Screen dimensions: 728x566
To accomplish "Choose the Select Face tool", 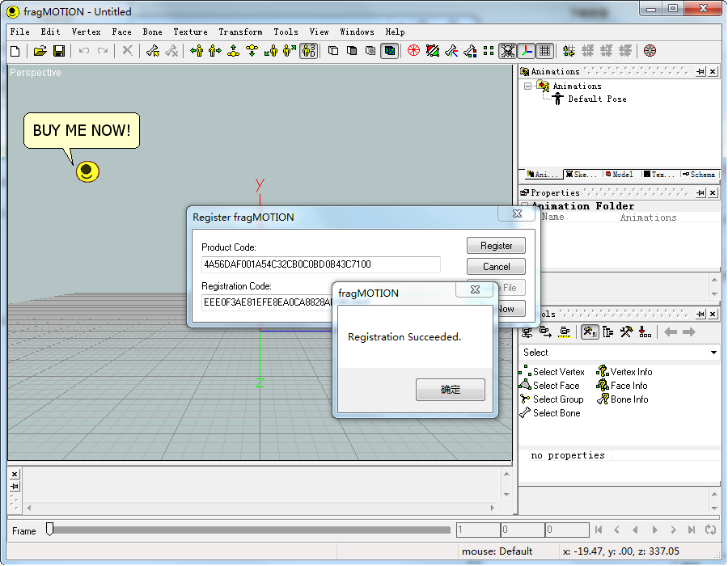I will 556,386.
